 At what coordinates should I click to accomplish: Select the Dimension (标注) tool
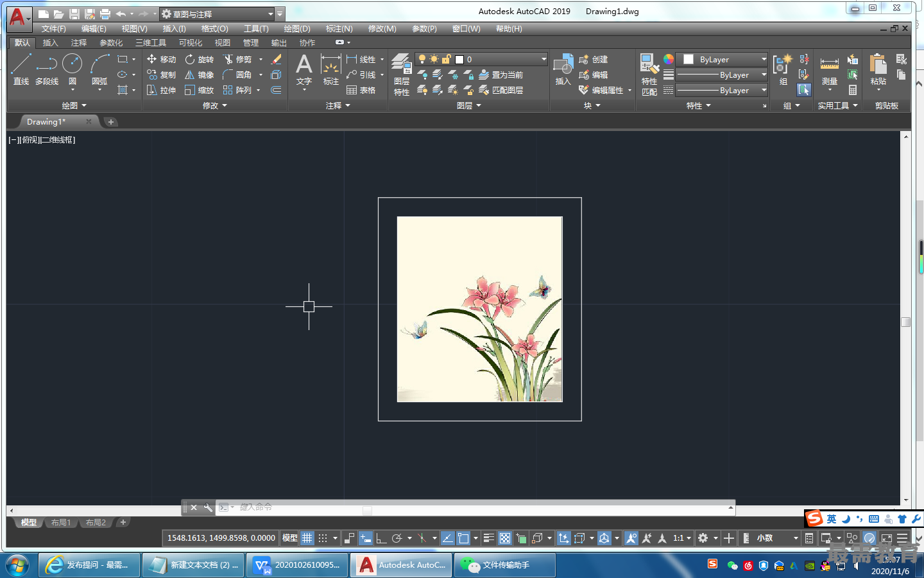pos(330,69)
